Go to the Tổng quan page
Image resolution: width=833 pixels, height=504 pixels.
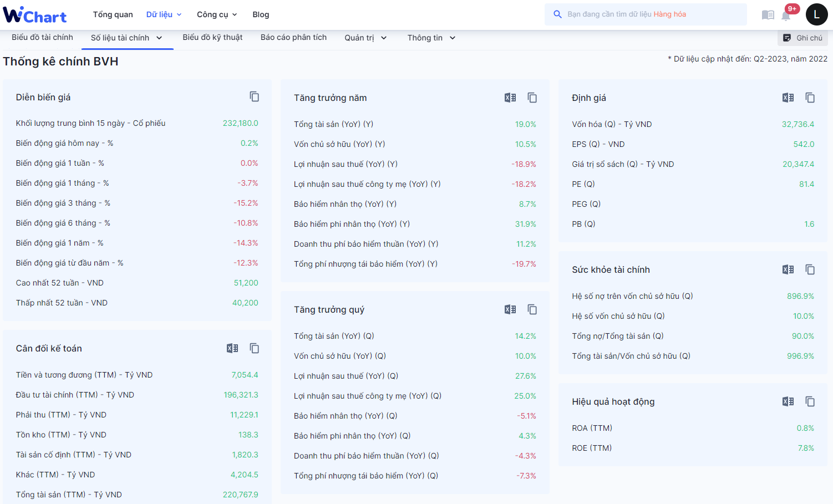coord(113,14)
